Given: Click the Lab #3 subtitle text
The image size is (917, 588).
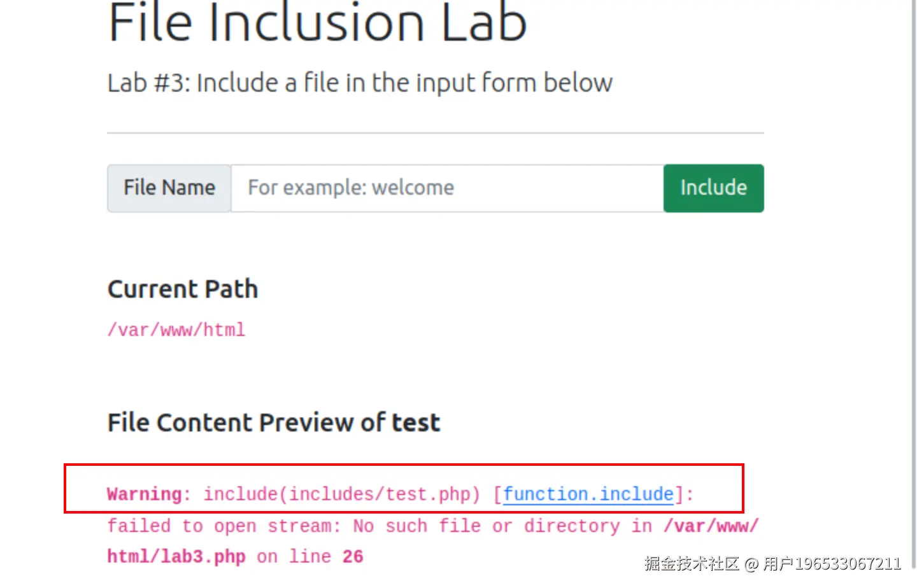Looking at the screenshot, I should 360,83.
